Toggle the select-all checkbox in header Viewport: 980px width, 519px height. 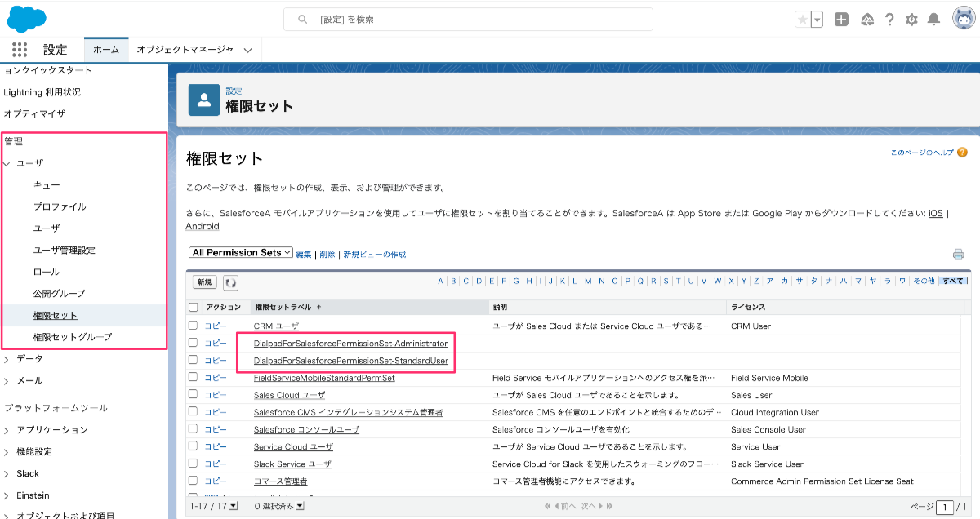point(194,308)
